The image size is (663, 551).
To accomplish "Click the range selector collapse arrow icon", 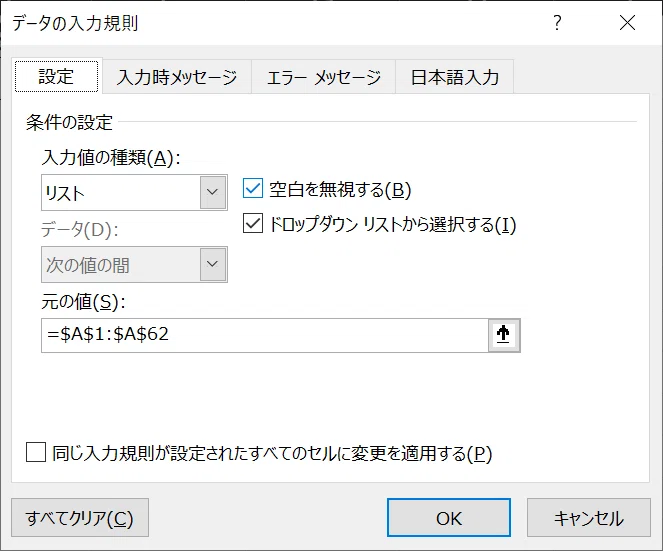I will [504, 335].
